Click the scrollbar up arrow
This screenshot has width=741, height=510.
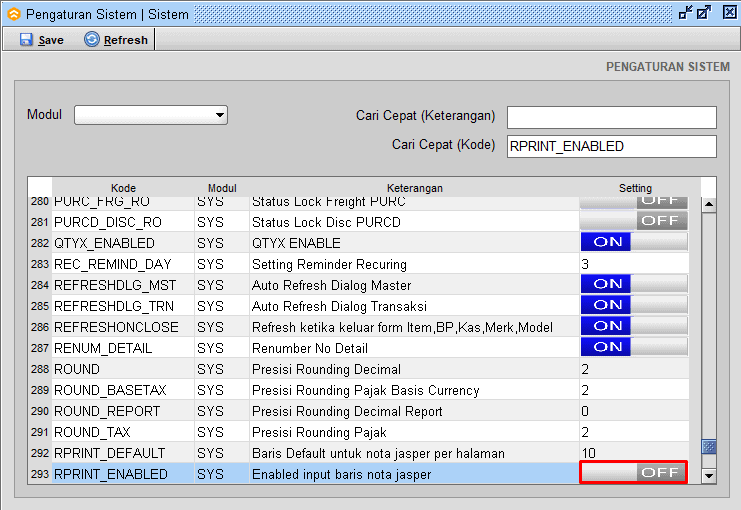click(x=708, y=205)
